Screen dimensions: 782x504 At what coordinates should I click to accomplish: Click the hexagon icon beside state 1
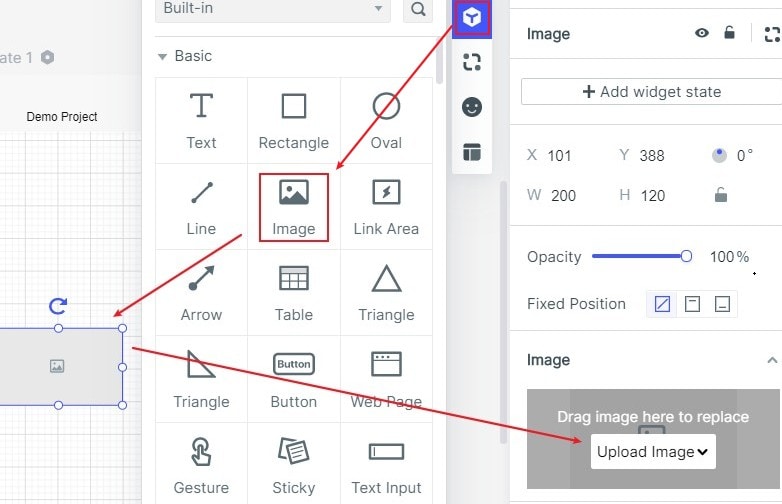pos(47,57)
